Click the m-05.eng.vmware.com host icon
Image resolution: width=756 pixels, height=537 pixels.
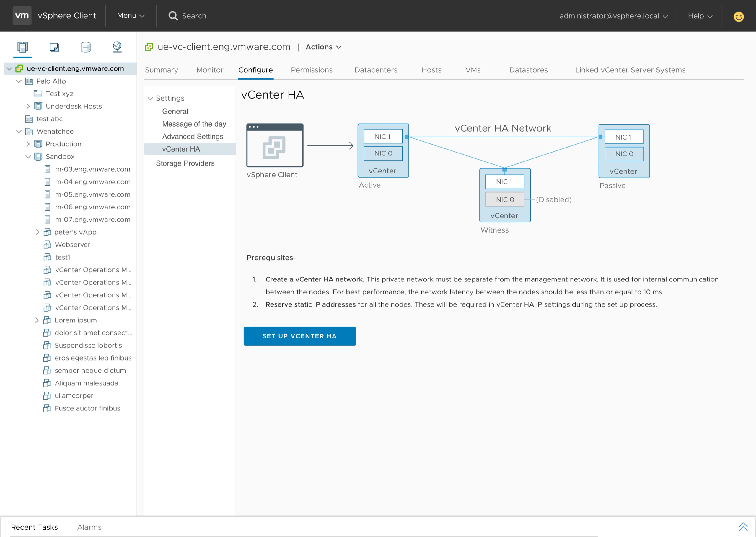coord(47,194)
